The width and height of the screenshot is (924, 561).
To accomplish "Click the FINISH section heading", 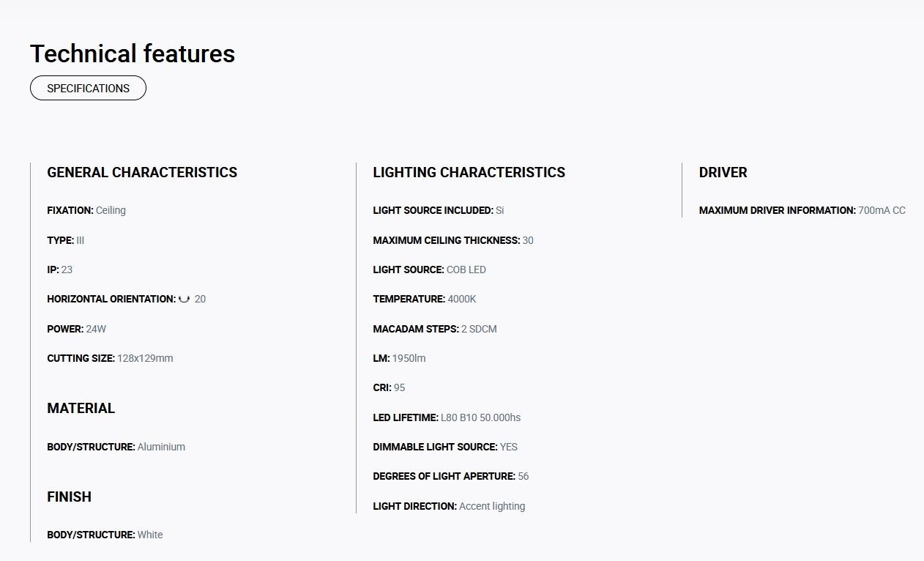I will tap(70, 497).
